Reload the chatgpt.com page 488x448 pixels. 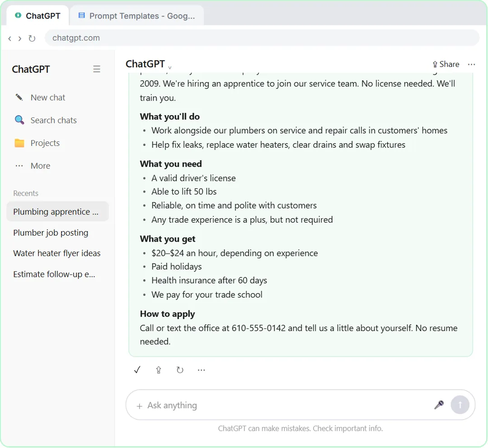(x=32, y=38)
